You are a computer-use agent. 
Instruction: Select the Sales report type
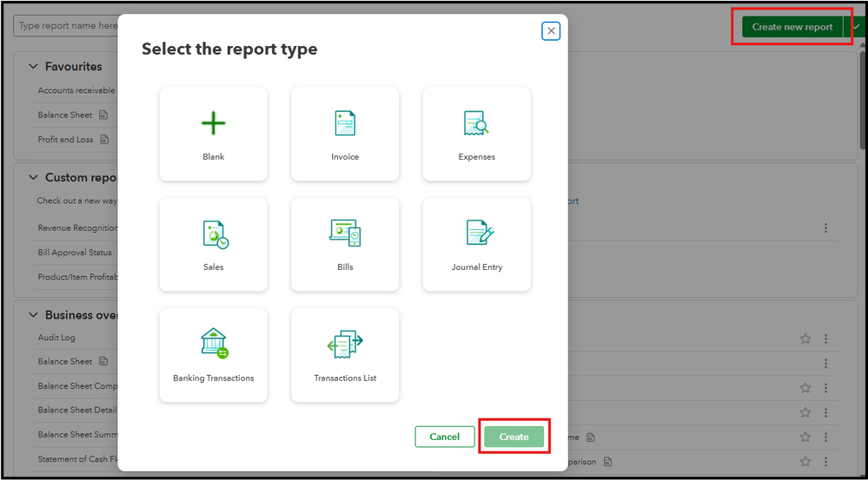[213, 245]
